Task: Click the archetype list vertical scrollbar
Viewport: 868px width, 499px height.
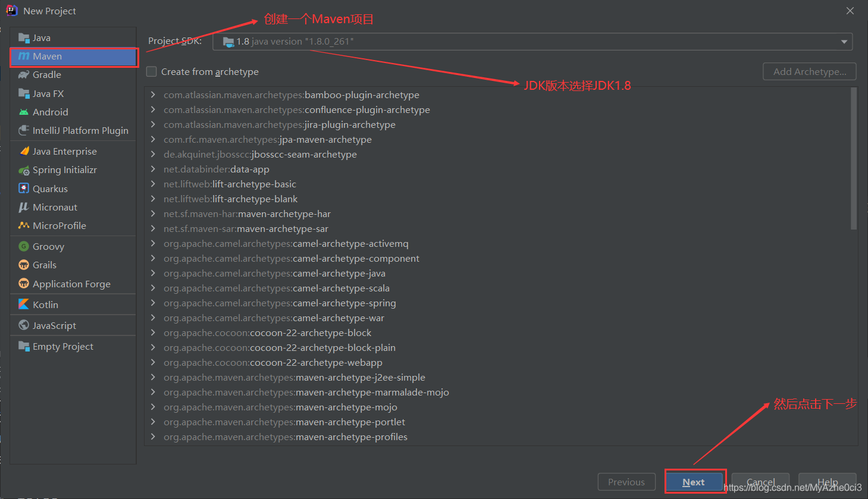Action: 854,159
